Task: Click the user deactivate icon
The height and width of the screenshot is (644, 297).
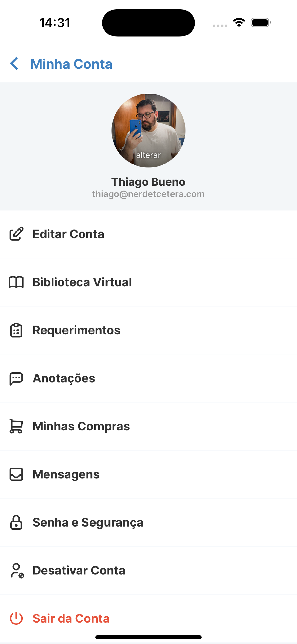Action: pos(17,571)
